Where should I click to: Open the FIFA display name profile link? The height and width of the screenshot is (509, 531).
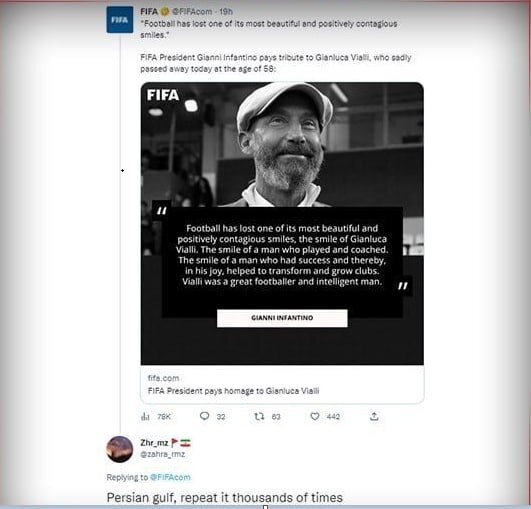149,12
